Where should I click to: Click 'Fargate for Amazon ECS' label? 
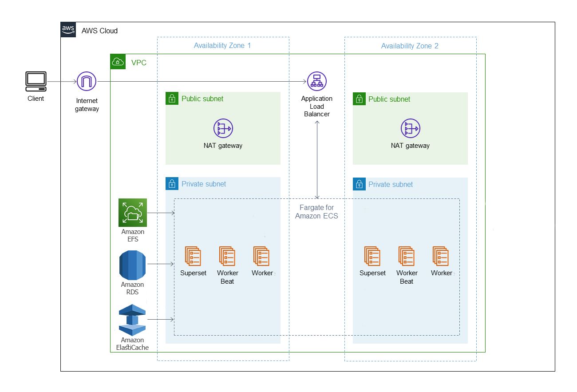click(x=316, y=212)
